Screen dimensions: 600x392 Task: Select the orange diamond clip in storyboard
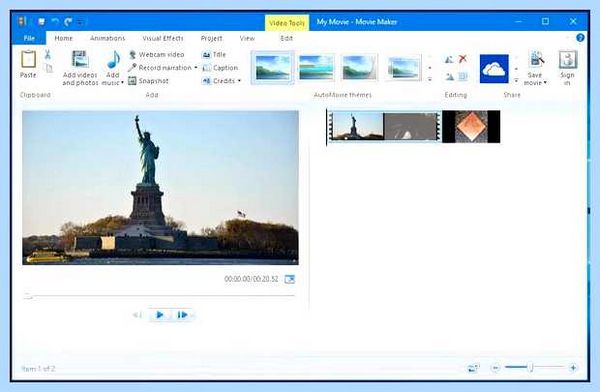click(471, 127)
